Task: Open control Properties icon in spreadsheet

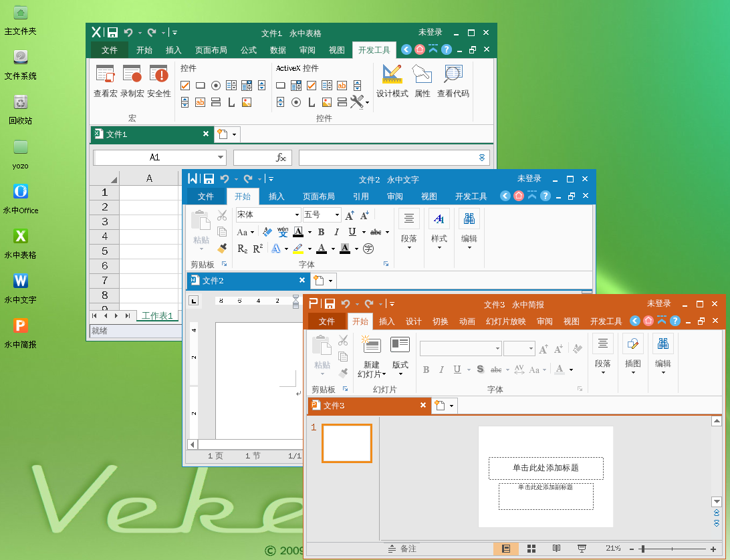Action: [422, 81]
